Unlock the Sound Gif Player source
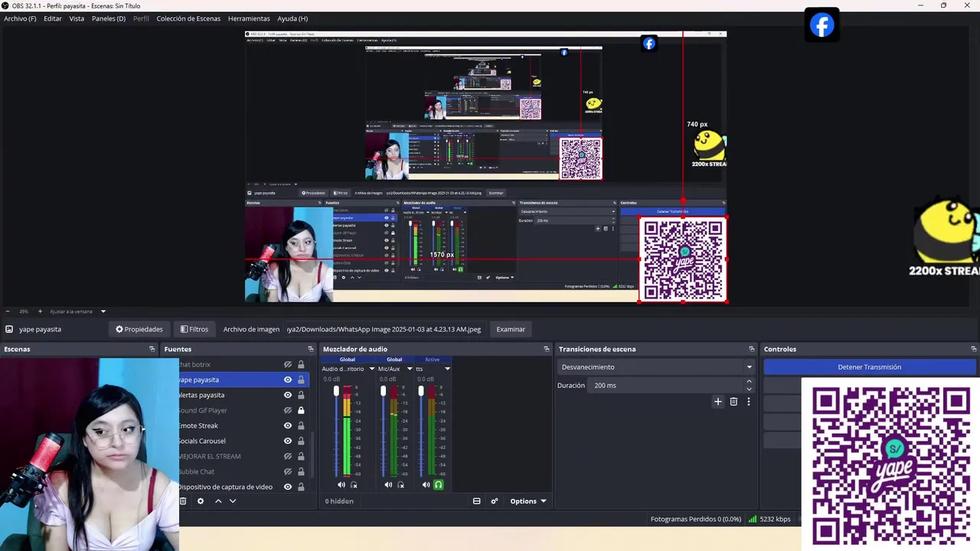 (x=301, y=410)
